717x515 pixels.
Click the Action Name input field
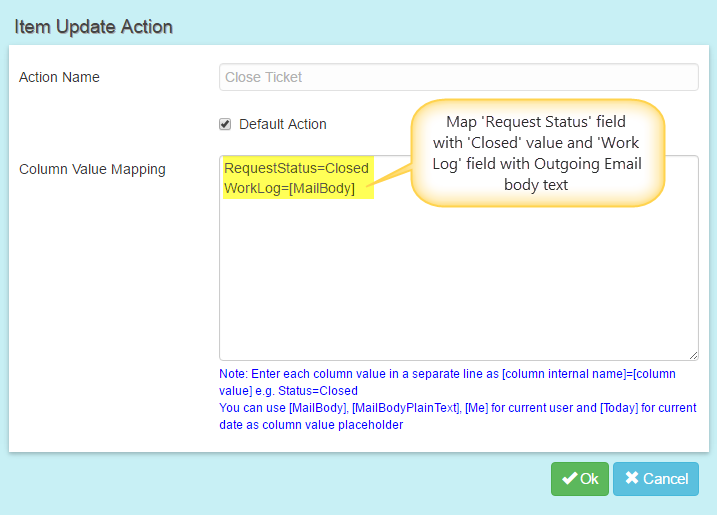pyautogui.click(x=459, y=77)
